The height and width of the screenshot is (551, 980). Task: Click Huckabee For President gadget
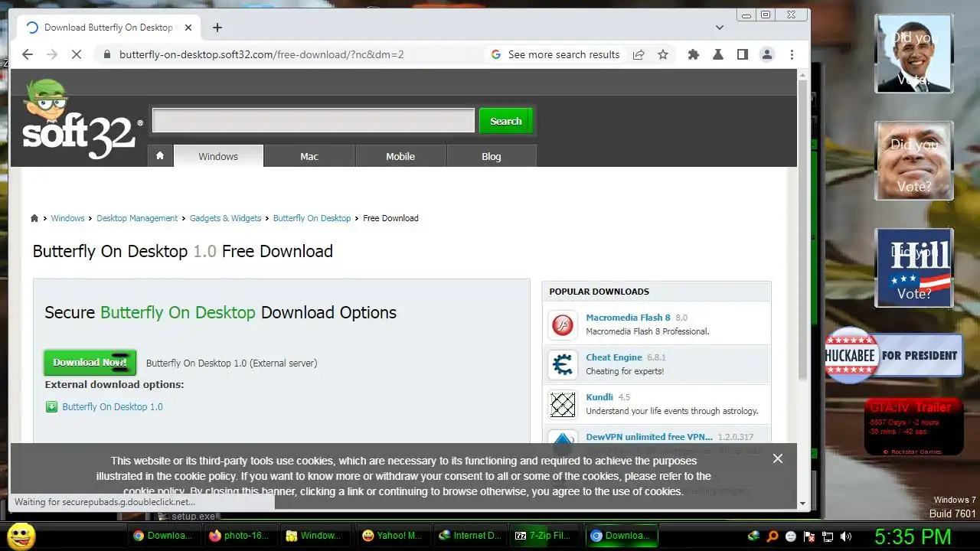click(x=893, y=355)
